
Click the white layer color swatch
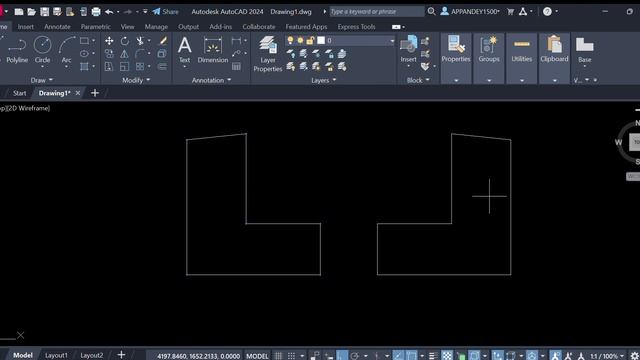(x=321, y=40)
